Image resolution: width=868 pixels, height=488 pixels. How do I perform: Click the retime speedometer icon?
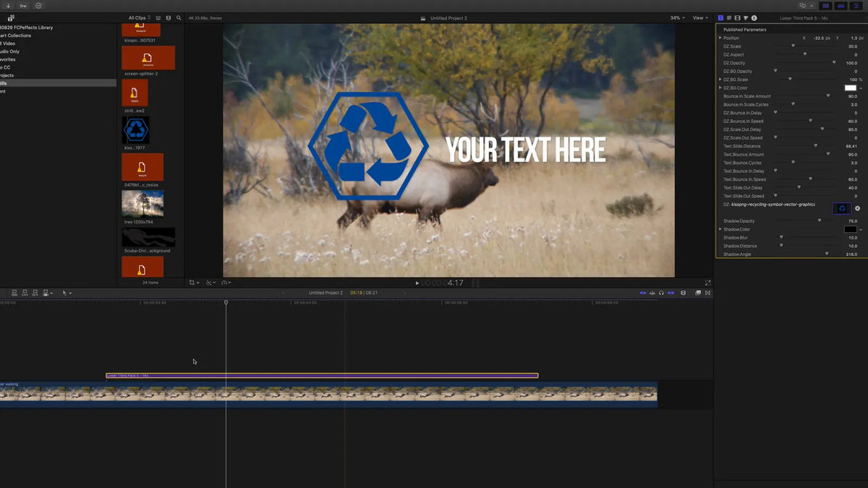coord(226,283)
